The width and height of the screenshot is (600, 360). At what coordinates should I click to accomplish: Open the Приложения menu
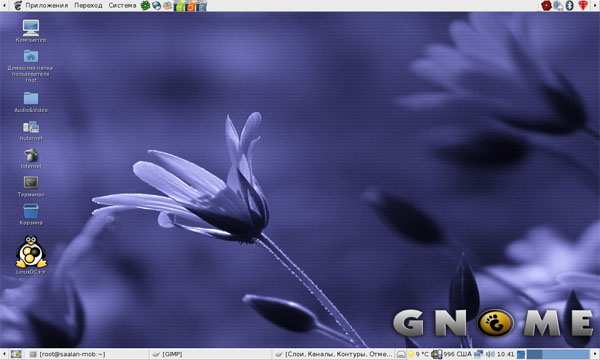[x=47, y=5]
